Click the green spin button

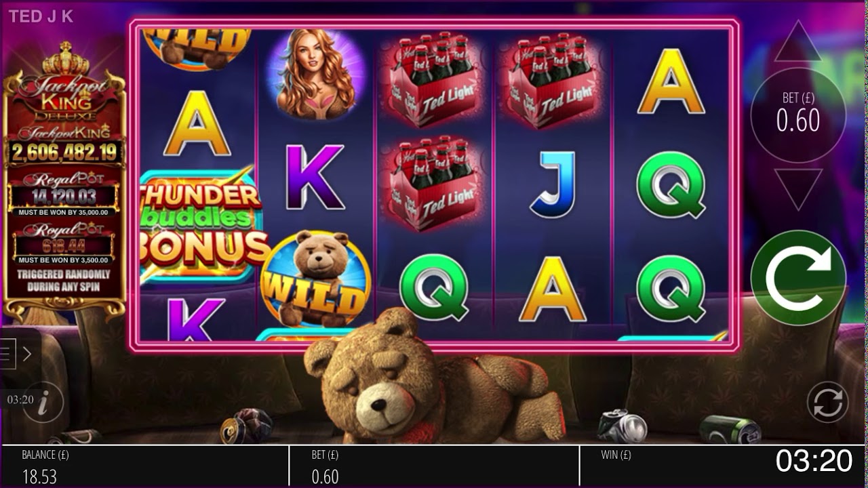click(x=798, y=278)
